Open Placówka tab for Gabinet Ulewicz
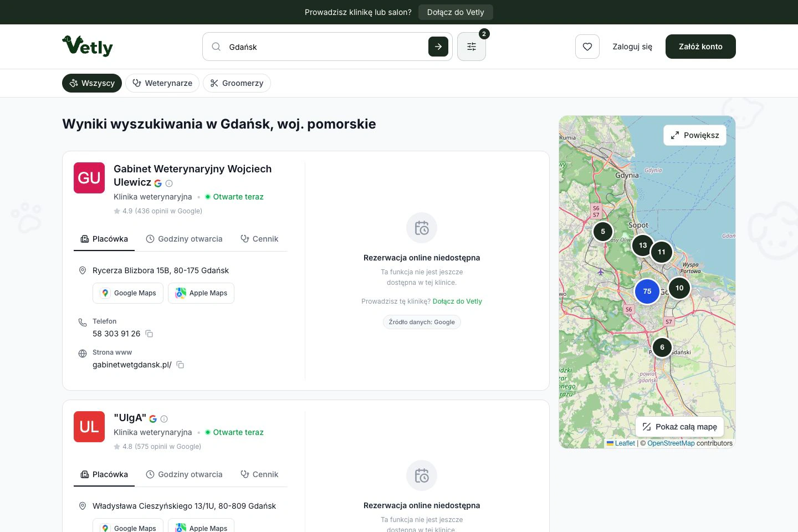 pos(104,239)
